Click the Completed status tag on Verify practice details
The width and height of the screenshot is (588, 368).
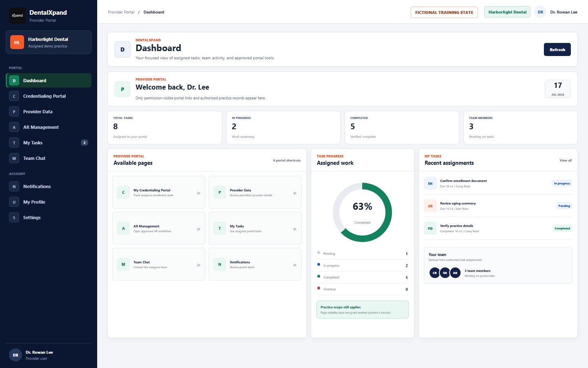point(562,229)
